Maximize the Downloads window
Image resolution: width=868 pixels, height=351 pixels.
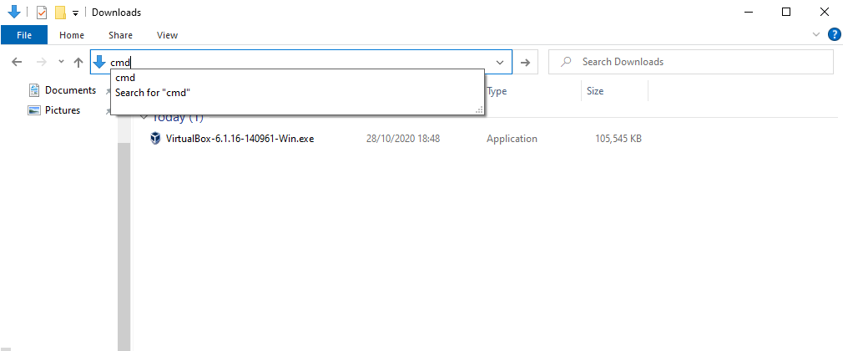coord(786,12)
